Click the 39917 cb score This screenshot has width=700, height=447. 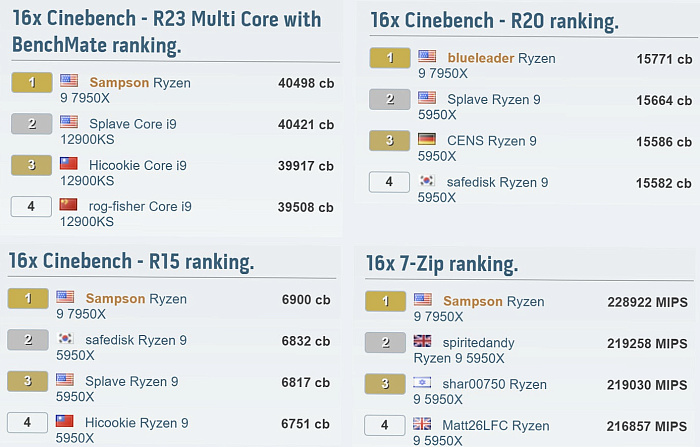point(305,166)
